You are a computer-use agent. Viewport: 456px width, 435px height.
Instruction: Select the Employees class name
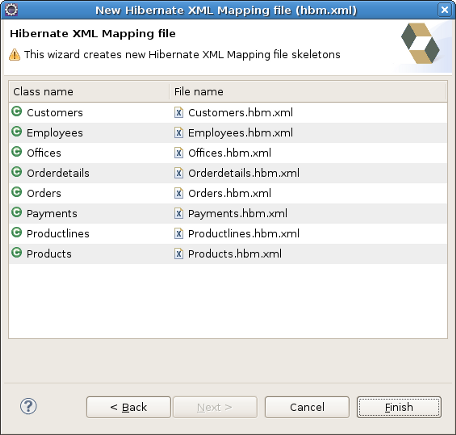(x=55, y=133)
